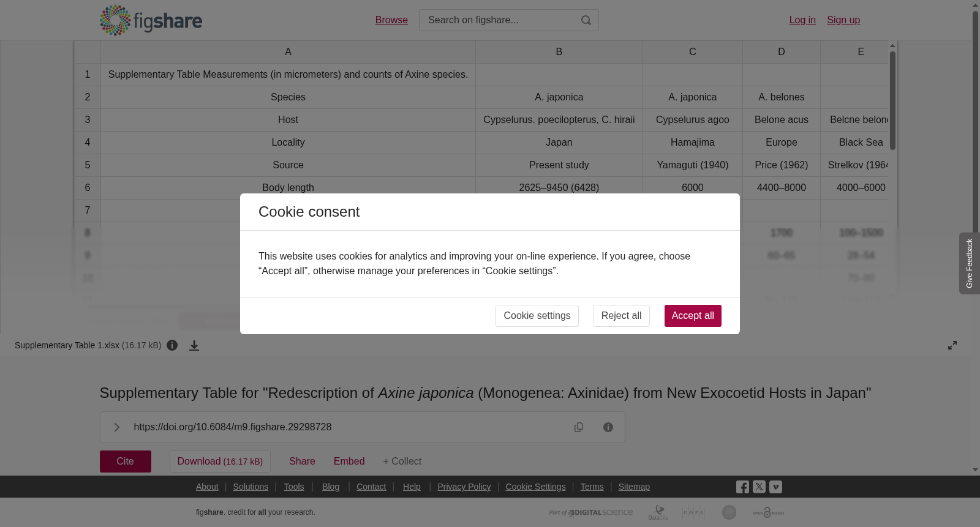Click the page vertical scrollbar

[975, 122]
